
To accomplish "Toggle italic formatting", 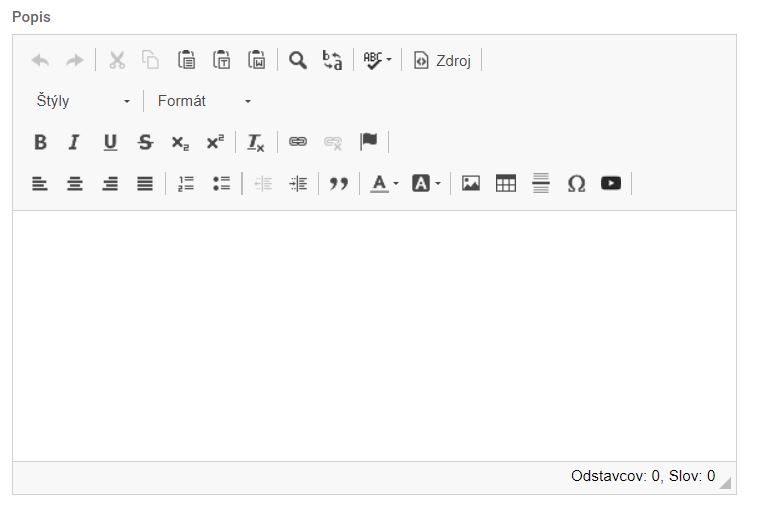I will click(74, 142).
